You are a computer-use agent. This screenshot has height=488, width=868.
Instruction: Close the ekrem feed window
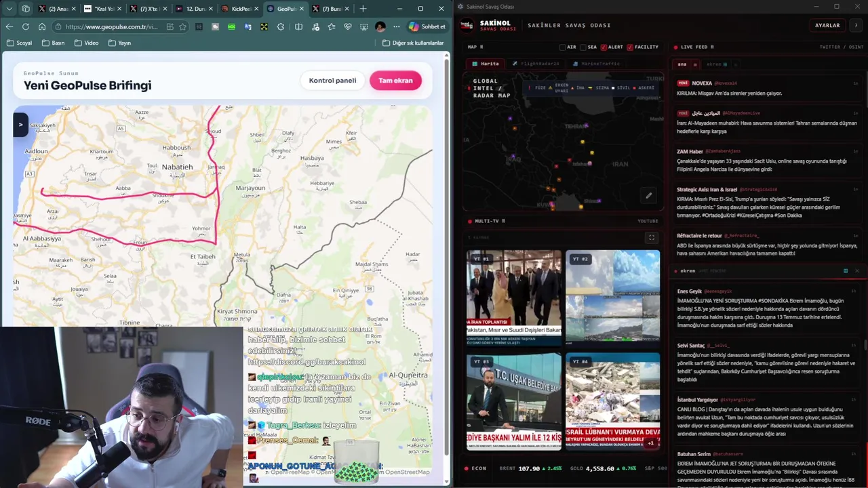coord(856,271)
